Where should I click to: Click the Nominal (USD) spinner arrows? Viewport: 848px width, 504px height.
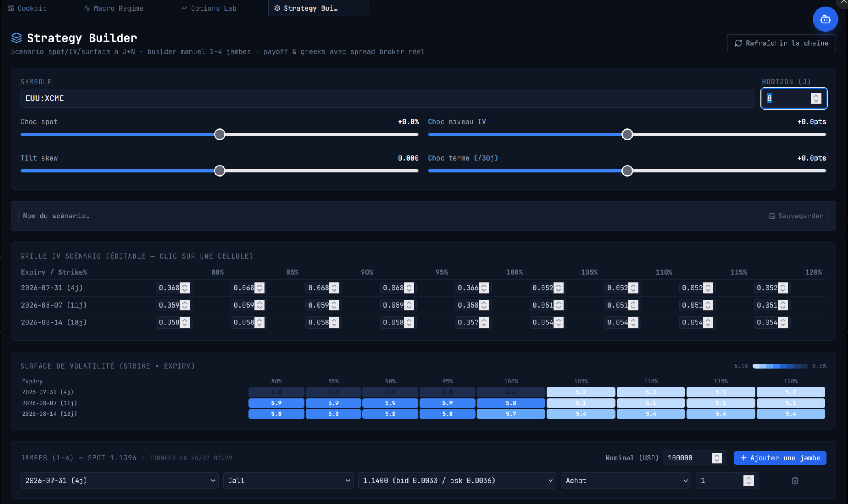tap(717, 458)
